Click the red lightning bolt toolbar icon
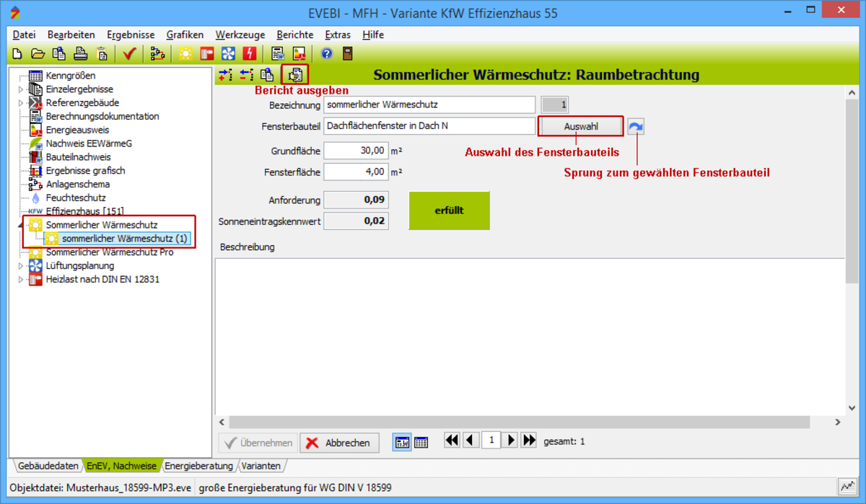Image resolution: width=866 pixels, height=504 pixels. click(249, 54)
